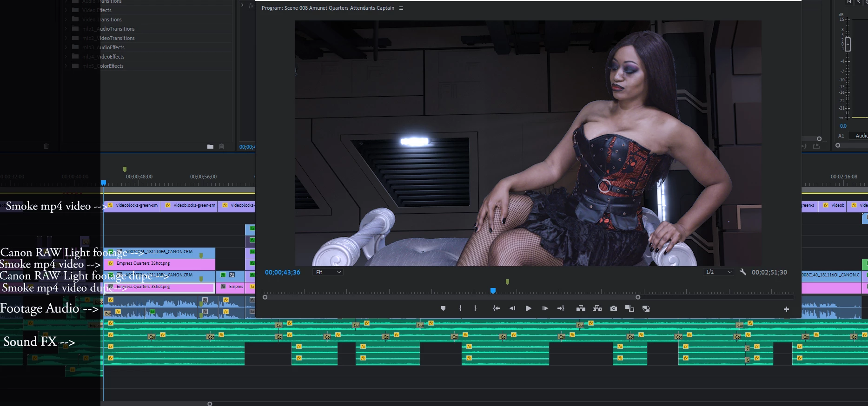Click the A1 track label in mixer
The image size is (868, 406).
click(841, 136)
